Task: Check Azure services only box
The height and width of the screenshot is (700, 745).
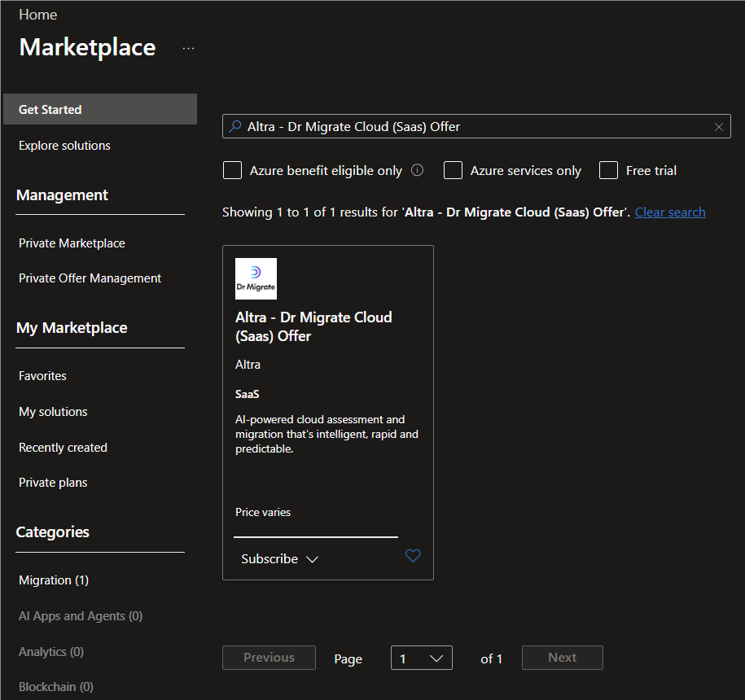Action: pyautogui.click(x=453, y=170)
